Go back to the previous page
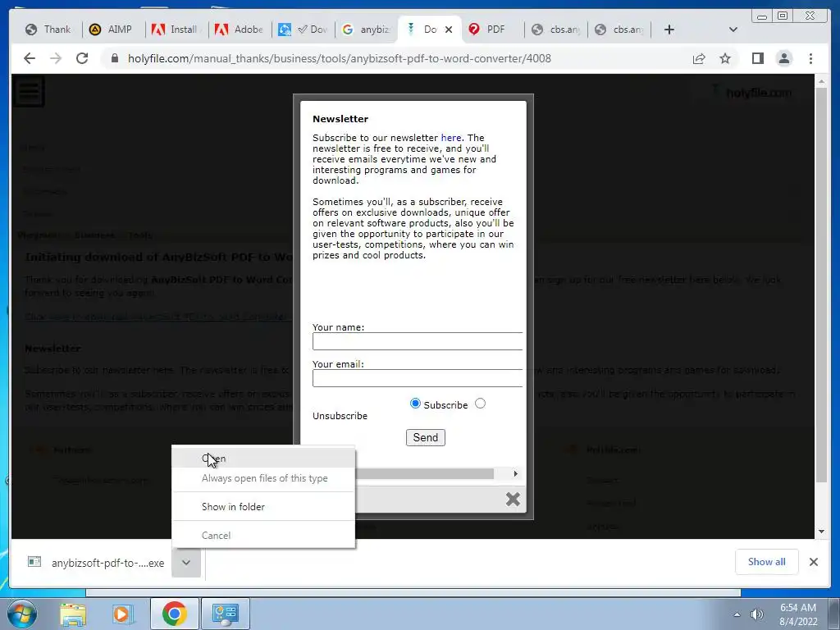This screenshot has width=840, height=630. 30,58
